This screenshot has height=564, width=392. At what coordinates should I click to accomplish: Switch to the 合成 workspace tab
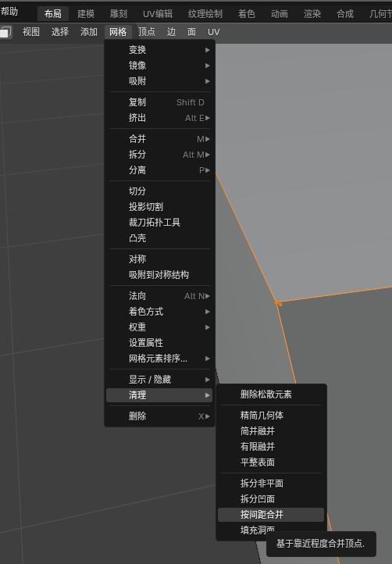(345, 14)
